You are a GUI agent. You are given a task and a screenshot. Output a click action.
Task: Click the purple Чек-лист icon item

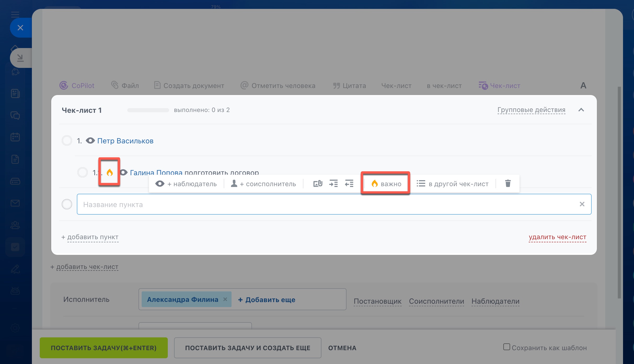[x=499, y=86]
